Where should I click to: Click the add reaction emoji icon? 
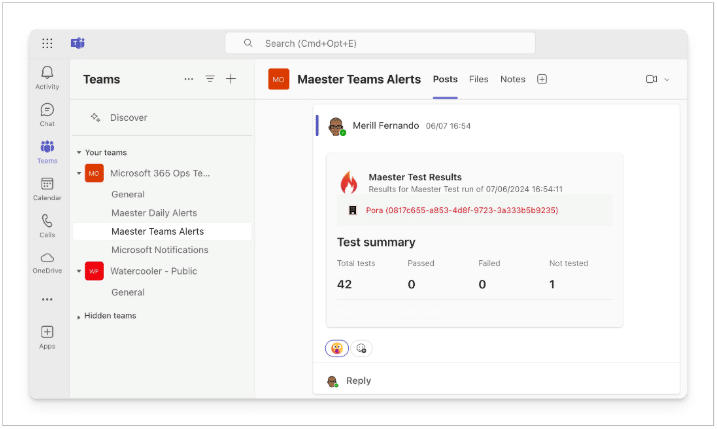point(362,348)
